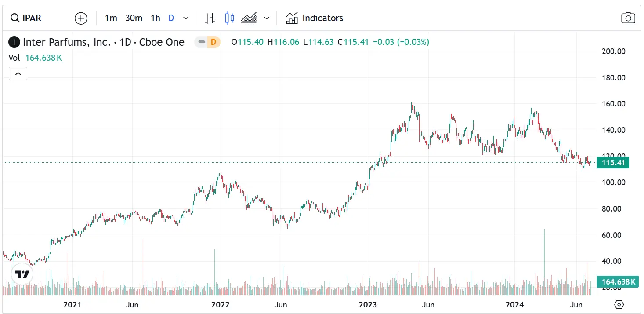Click the 2022 time axis label
The image size is (644, 314).
click(x=221, y=304)
